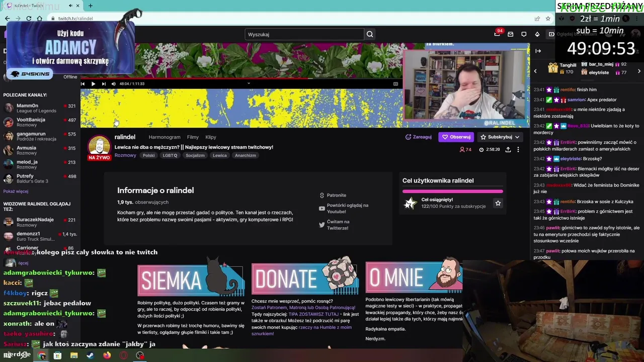Mute the video player volume
644x362 pixels.
(114, 84)
